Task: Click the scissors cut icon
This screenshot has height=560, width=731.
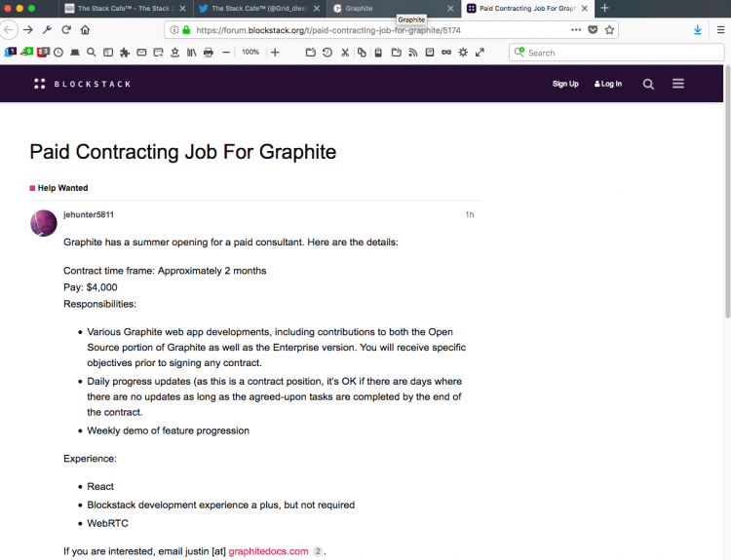Action: (x=345, y=53)
